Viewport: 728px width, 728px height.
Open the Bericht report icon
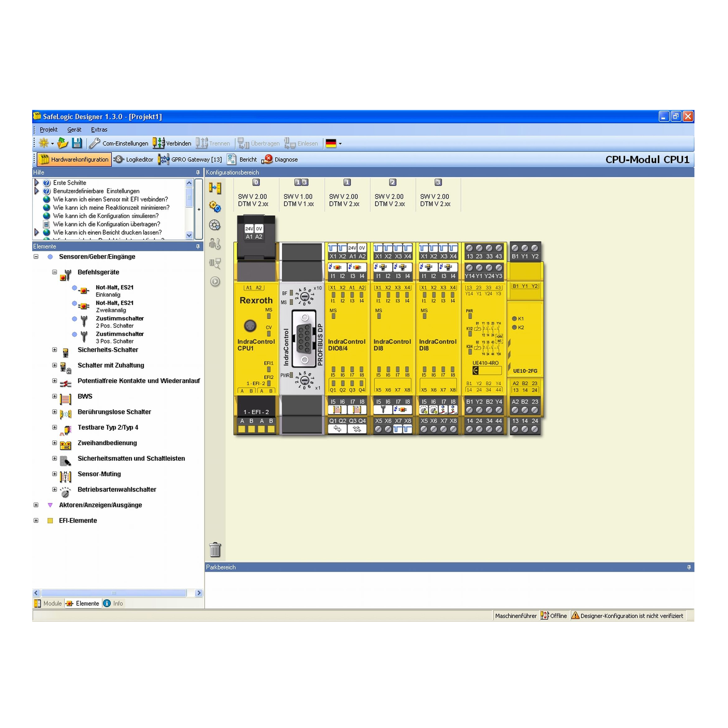[x=232, y=159]
